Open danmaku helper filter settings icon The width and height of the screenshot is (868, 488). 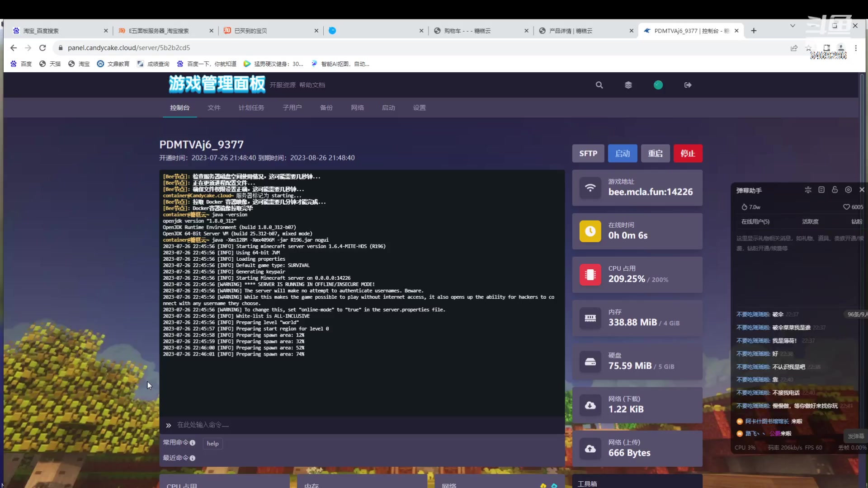pyautogui.click(x=808, y=190)
